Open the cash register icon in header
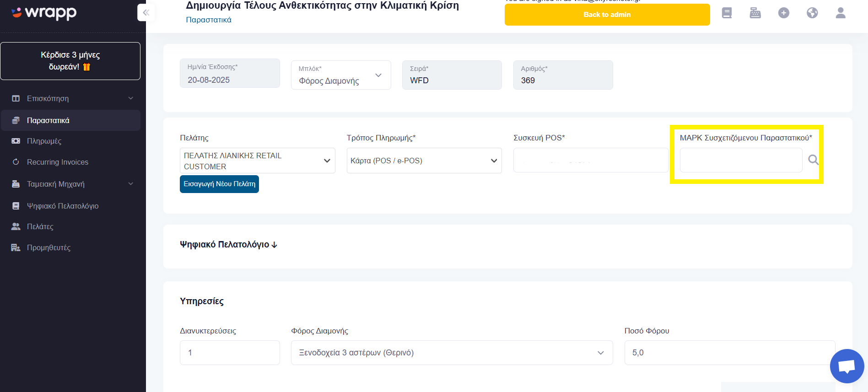Screen dimensions: 868x392 [755, 13]
